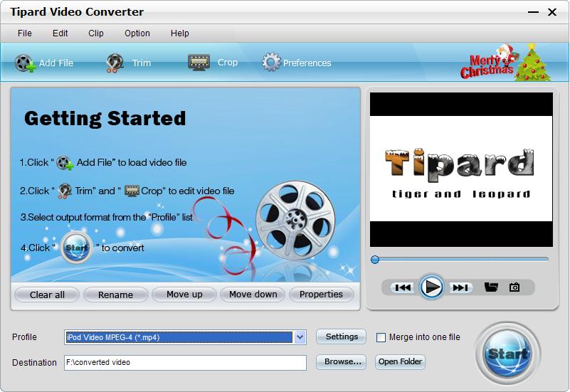The width and height of the screenshot is (570, 392).
Task: Play the preview video
Action: coord(431,287)
